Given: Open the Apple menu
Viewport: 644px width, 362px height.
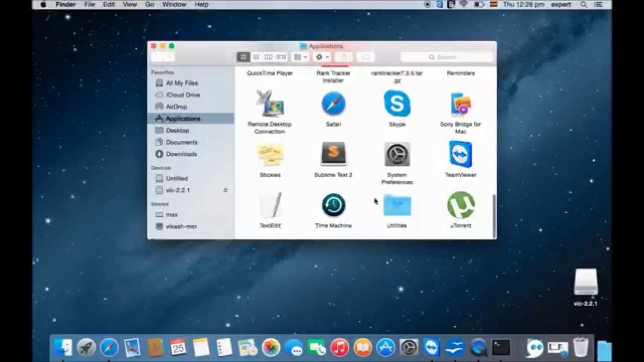Looking at the screenshot, I should pyautogui.click(x=43, y=5).
